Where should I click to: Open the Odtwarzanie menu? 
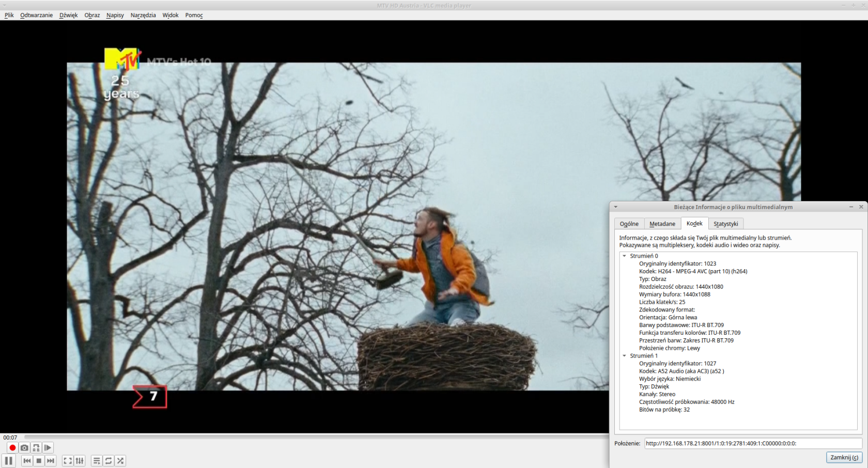point(37,15)
